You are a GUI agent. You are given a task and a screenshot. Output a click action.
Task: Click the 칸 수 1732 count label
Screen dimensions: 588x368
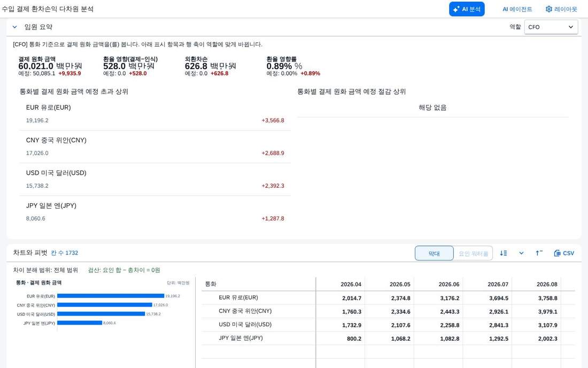[65, 253]
